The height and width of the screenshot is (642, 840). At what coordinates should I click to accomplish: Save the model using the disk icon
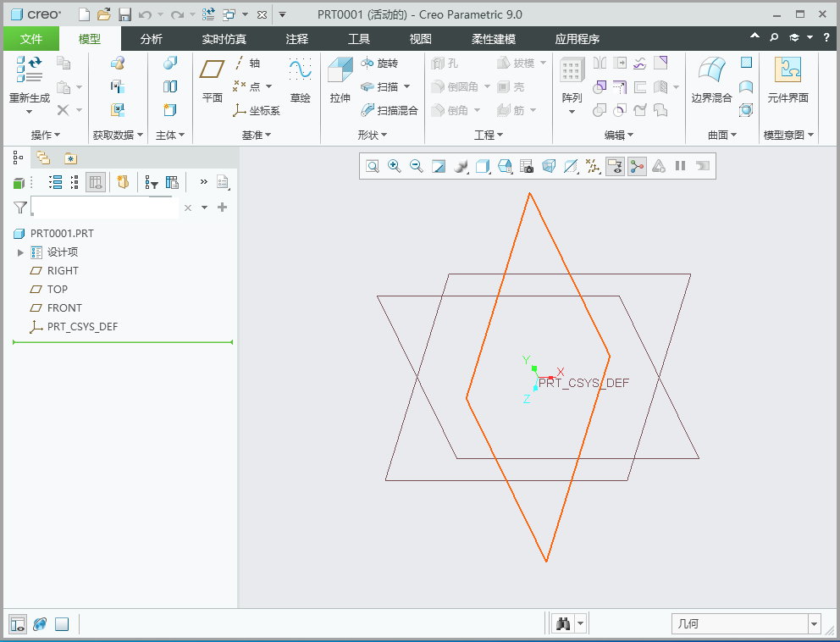click(x=124, y=14)
